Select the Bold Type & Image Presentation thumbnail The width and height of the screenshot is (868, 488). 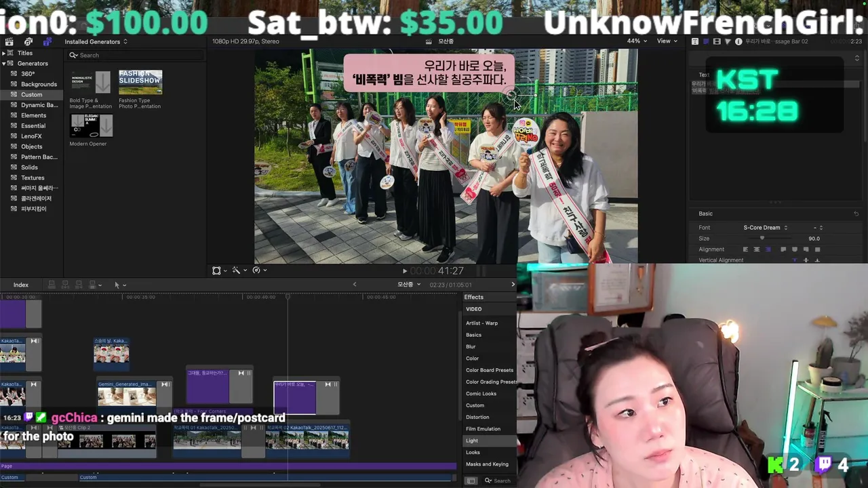tap(91, 82)
